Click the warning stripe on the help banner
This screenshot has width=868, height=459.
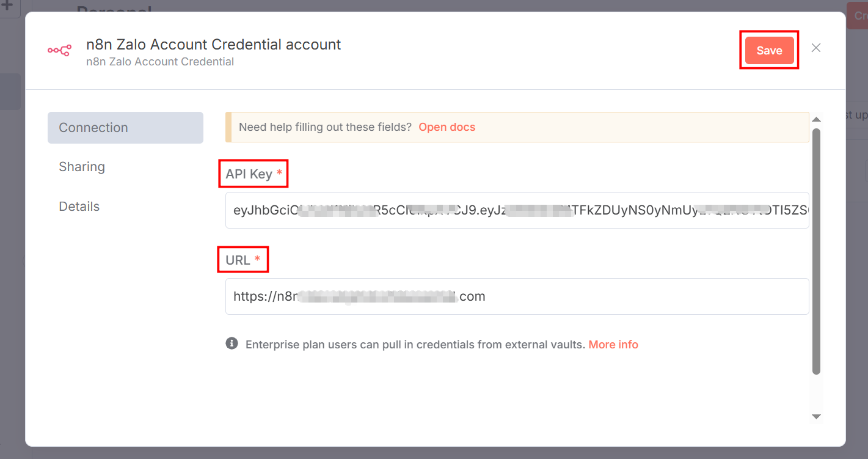click(x=228, y=127)
